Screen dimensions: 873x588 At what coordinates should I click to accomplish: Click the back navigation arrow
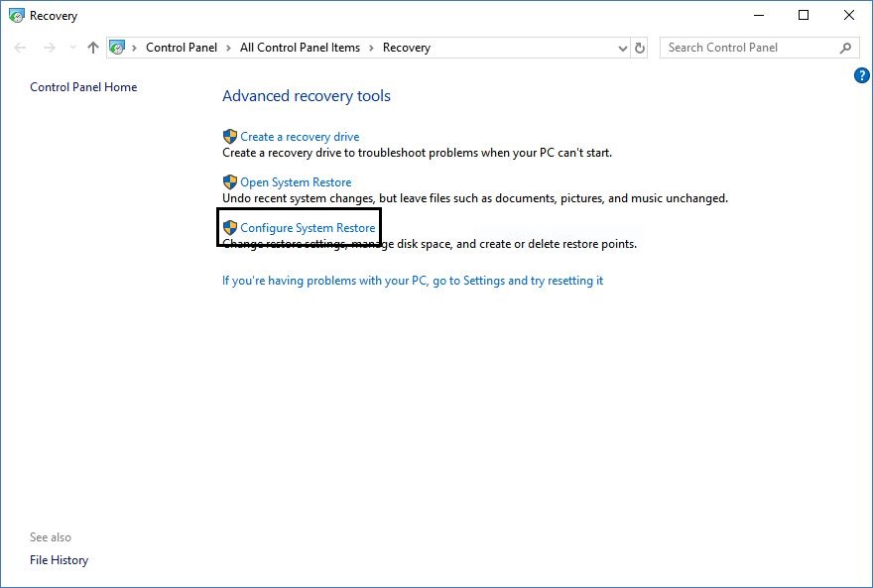pyautogui.click(x=20, y=47)
